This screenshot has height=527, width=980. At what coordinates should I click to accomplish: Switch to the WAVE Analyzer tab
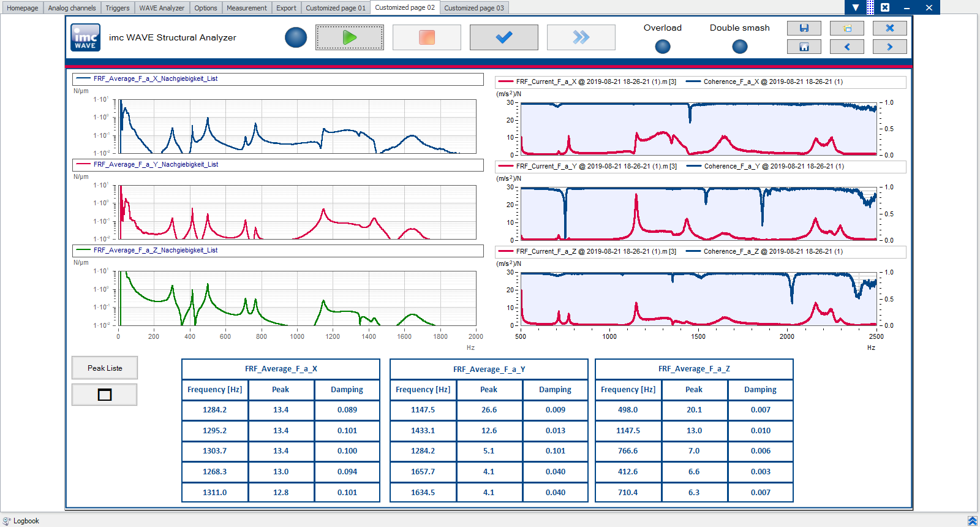tap(162, 8)
